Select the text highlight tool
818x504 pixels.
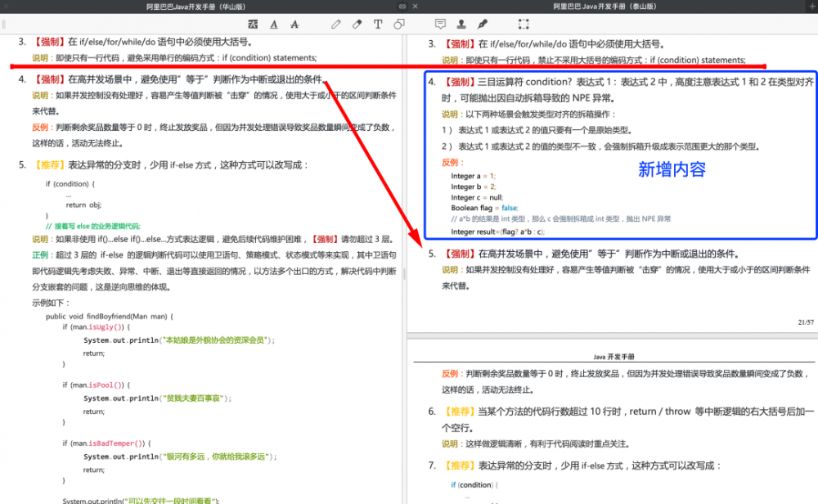pos(254,25)
